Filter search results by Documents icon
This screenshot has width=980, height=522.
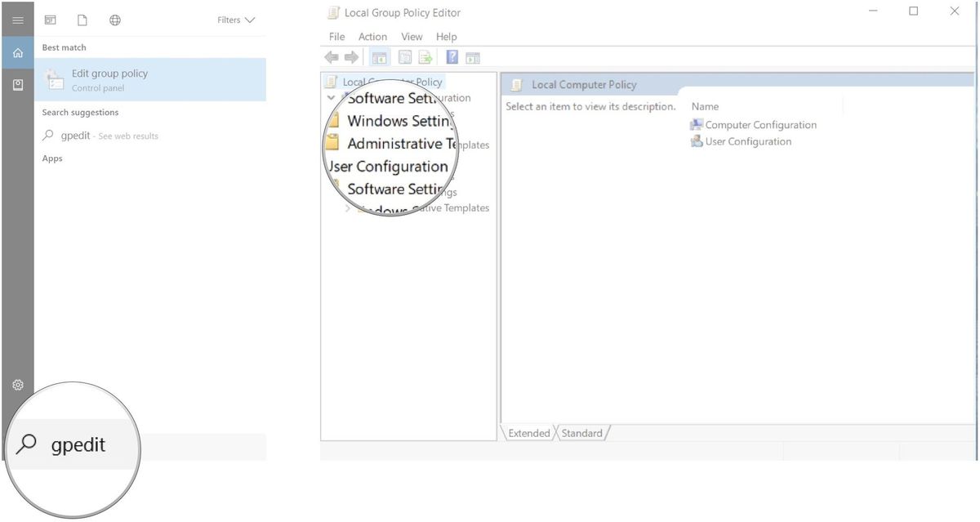[82, 20]
